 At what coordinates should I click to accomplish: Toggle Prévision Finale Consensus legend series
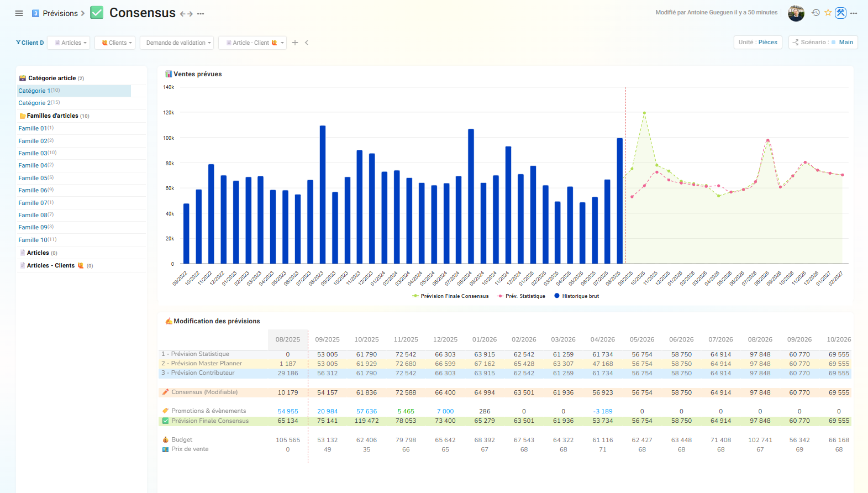tap(450, 296)
